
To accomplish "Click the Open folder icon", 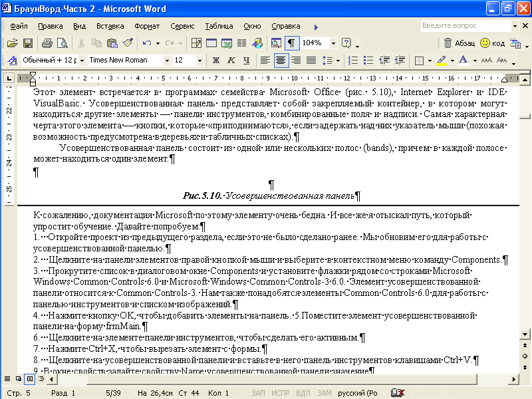I will 12,43.
